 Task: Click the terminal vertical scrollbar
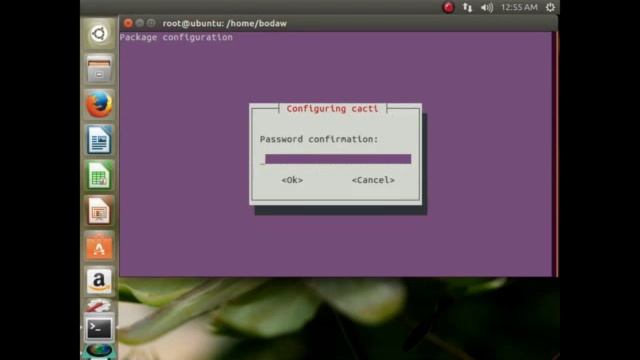[x=554, y=154]
